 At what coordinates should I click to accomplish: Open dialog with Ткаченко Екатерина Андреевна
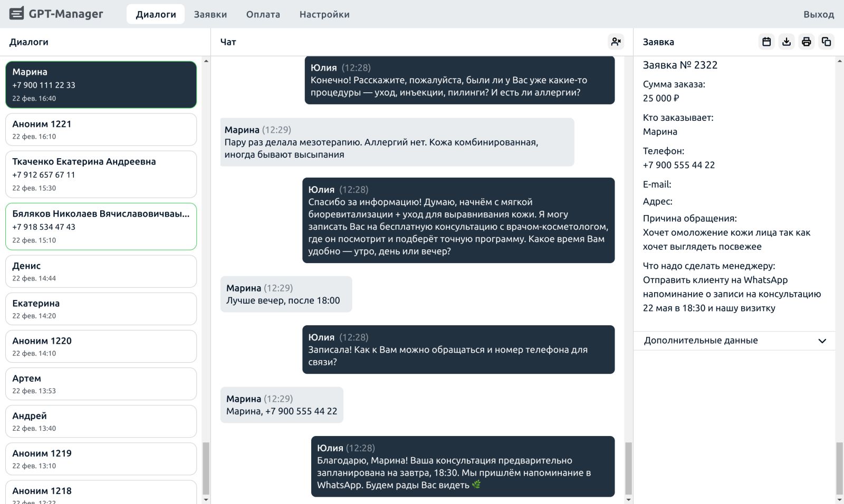(x=101, y=174)
